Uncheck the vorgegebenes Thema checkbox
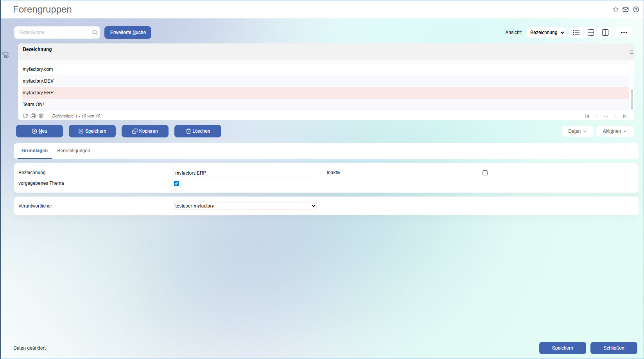This screenshot has width=644, height=359. tap(176, 183)
